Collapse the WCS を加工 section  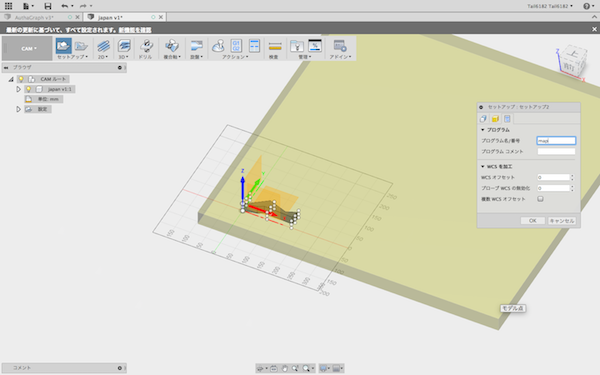click(x=483, y=166)
